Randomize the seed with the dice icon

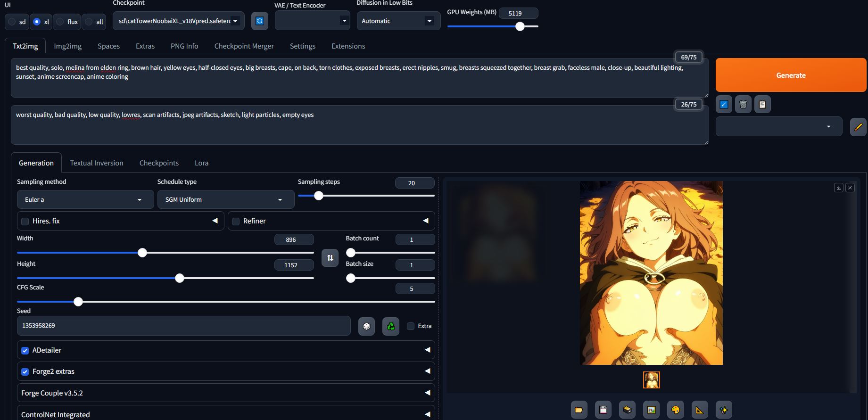tap(366, 326)
